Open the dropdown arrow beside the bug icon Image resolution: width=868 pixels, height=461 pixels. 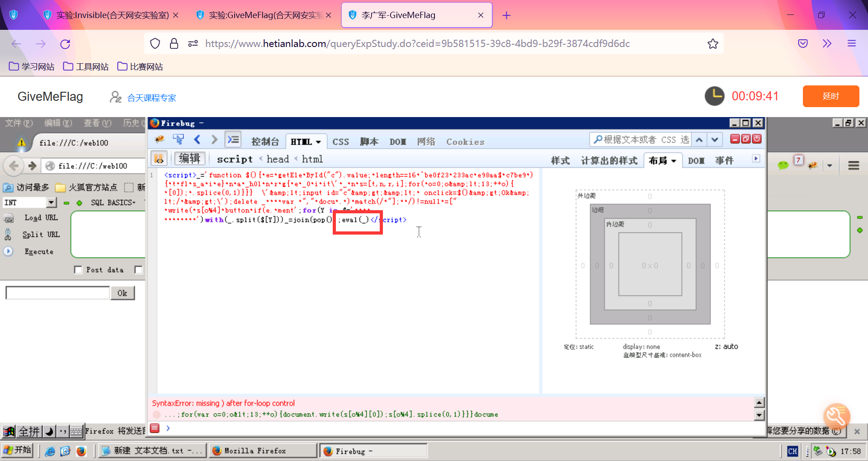[830, 166]
